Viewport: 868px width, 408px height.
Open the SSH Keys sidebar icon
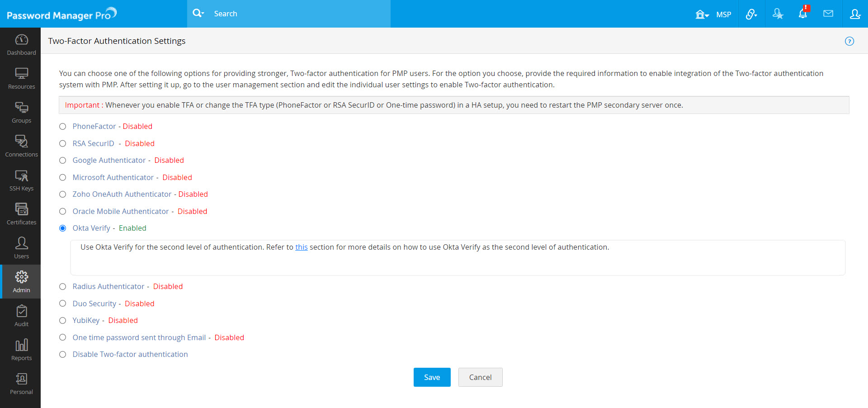click(21, 180)
